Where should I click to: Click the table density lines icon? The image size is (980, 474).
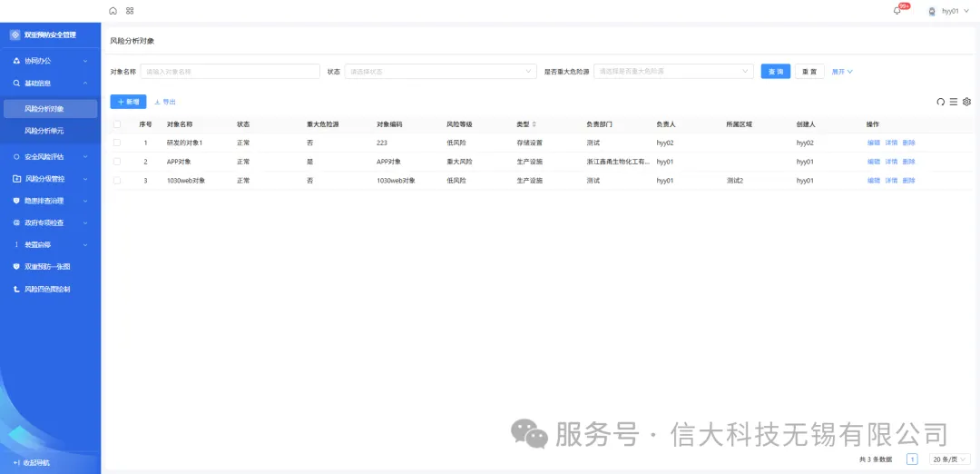click(954, 102)
